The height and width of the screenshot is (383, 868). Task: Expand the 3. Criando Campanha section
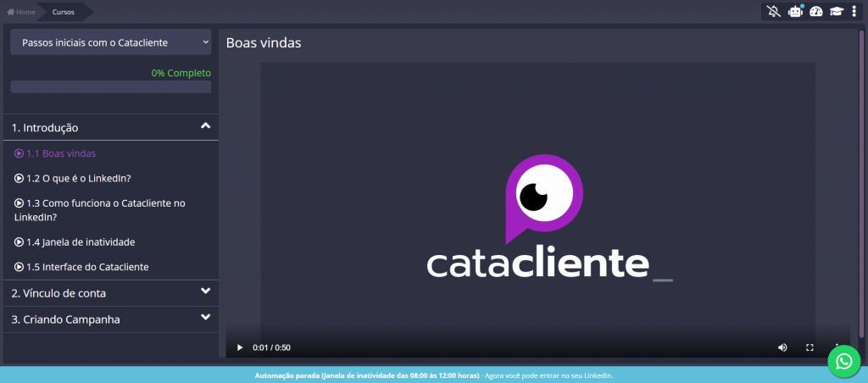click(111, 319)
